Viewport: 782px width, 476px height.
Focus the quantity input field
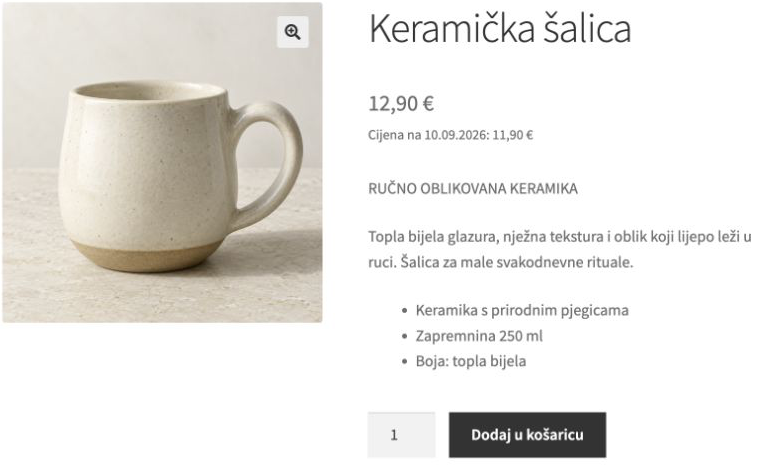pos(401,435)
